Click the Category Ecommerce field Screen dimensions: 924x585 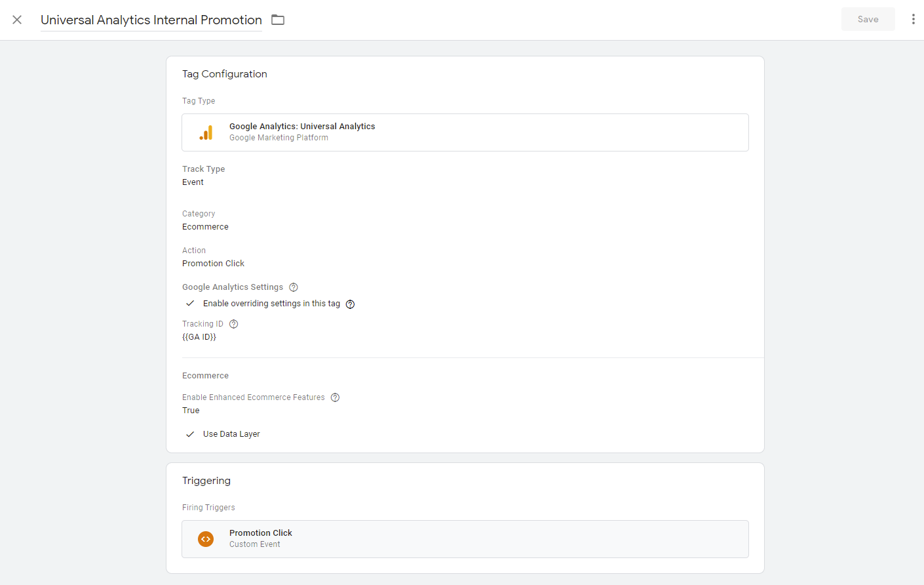click(x=205, y=227)
